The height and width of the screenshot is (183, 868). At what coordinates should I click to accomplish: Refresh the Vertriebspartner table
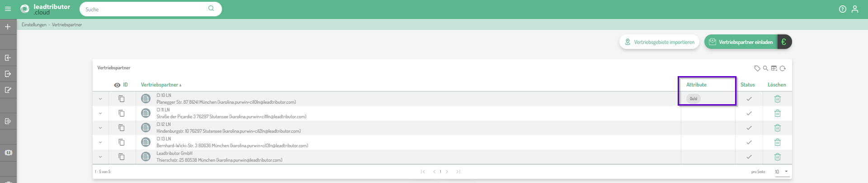click(x=783, y=68)
